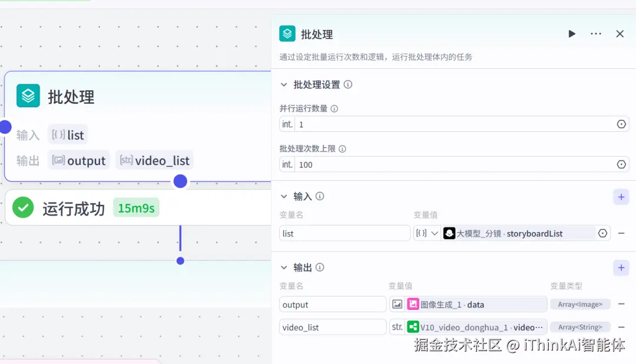
Task: Click the node's bottom connection port
Action: point(180,181)
